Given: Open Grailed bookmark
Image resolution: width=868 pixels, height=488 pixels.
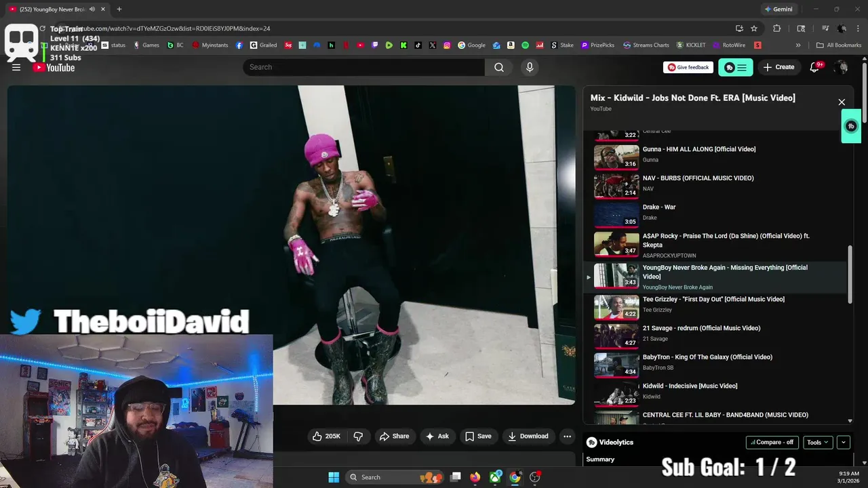Looking at the screenshot, I should click(263, 45).
